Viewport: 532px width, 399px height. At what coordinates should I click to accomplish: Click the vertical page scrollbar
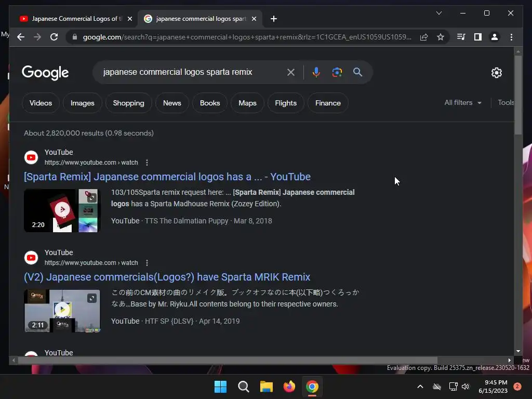click(518, 95)
